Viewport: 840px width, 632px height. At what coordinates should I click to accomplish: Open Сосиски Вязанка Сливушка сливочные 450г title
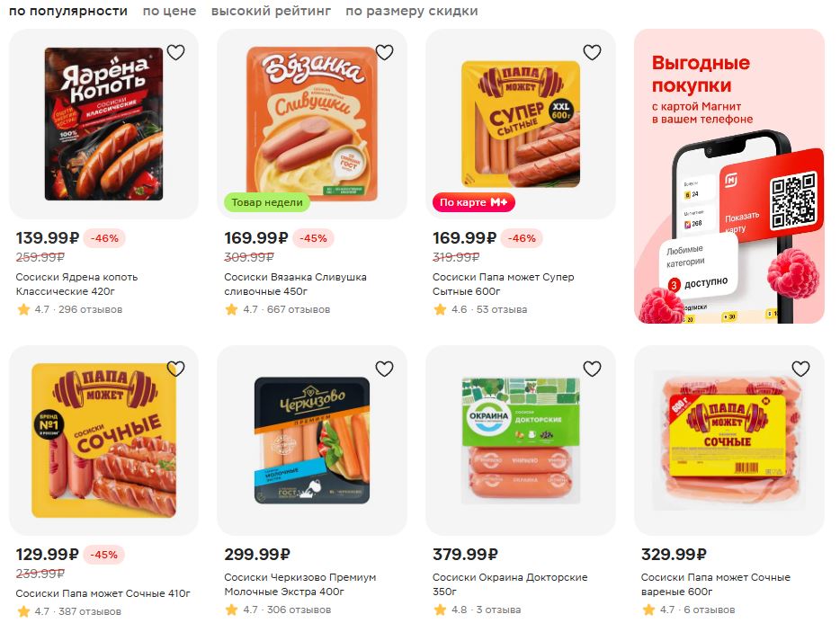[x=295, y=284]
